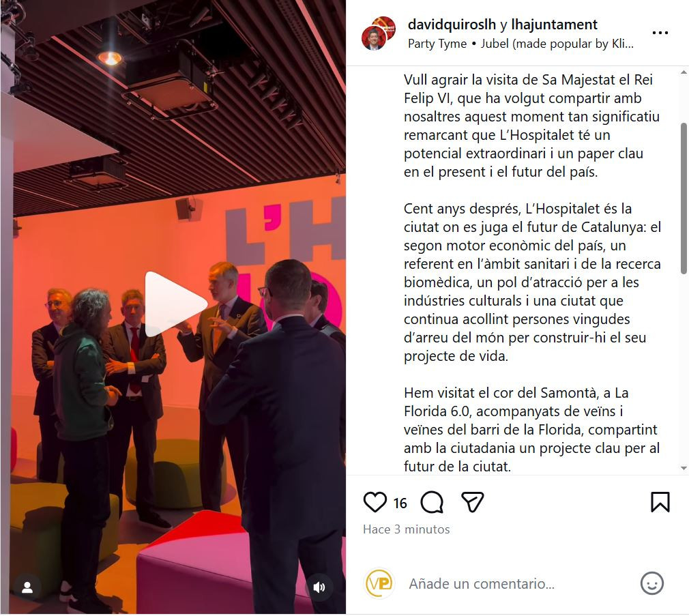
Task: Click the caption scrollbar up arrow
Action: [684, 72]
